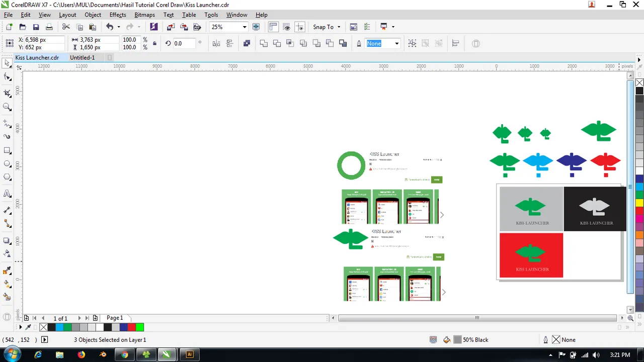The image size is (644, 362).
Task: Select the Zoom tool in the toolbox
Action: tap(7, 107)
